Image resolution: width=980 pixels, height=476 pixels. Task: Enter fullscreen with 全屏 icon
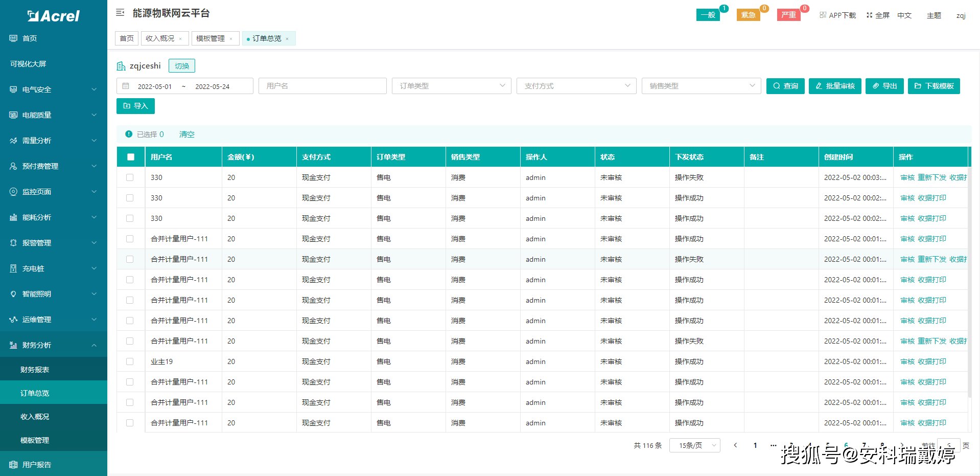[869, 15]
